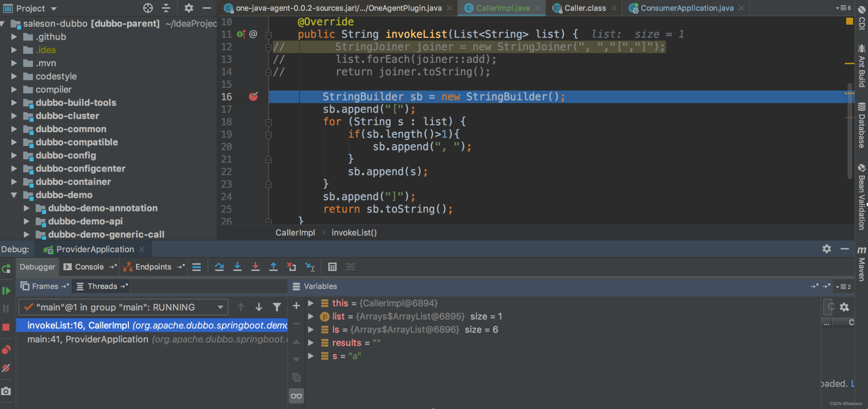Click the locate target icon in Project panel
Viewport: 868px width, 409px height.
(148, 8)
